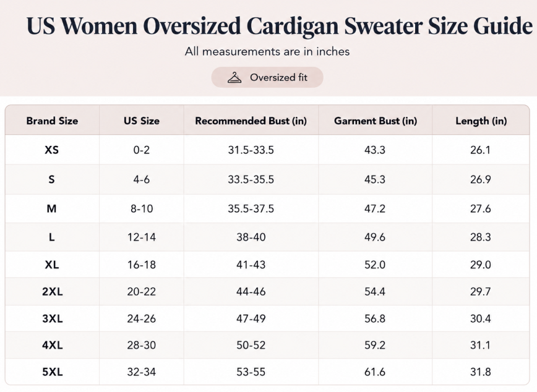Click the Oversized fit pill badge
Viewport: 537px width, 392px height.
[x=267, y=77]
